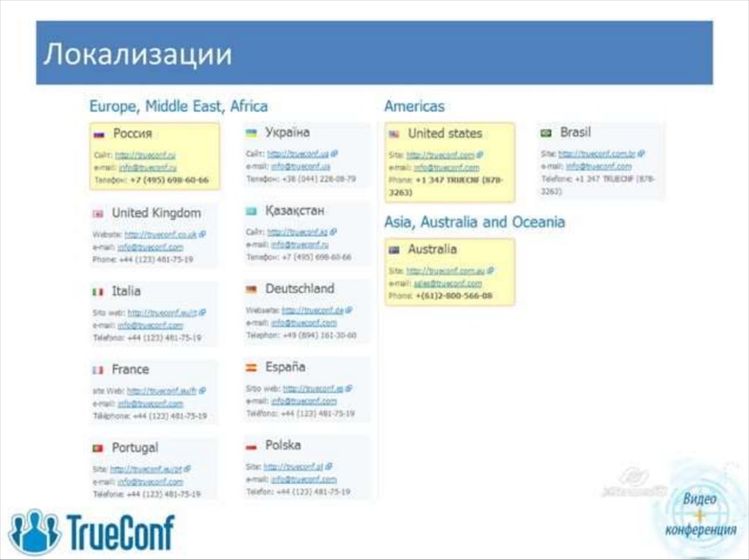Click external-link icon after trueconf.com.br link

coord(641,154)
